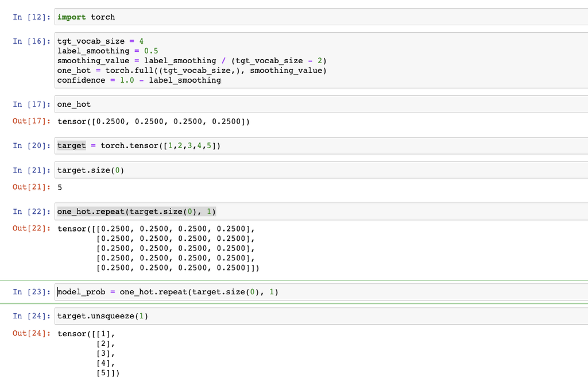Click the one_hot = torch.full line
The width and height of the screenshot is (588, 385).
coord(192,71)
